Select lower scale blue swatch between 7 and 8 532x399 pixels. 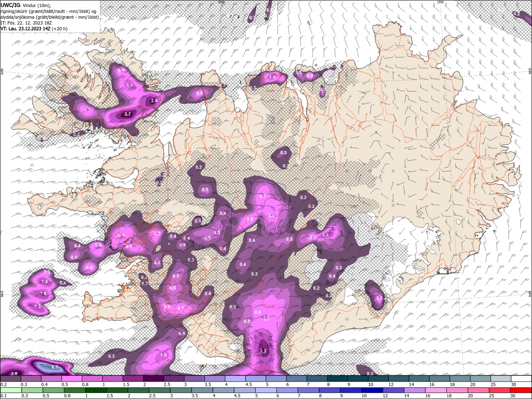pos(308,390)
